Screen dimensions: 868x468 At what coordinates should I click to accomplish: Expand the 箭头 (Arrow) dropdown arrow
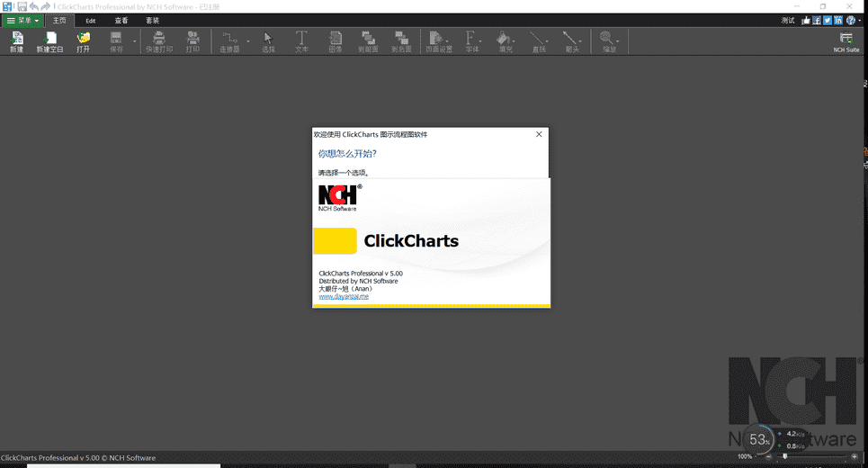click(580, 41)
